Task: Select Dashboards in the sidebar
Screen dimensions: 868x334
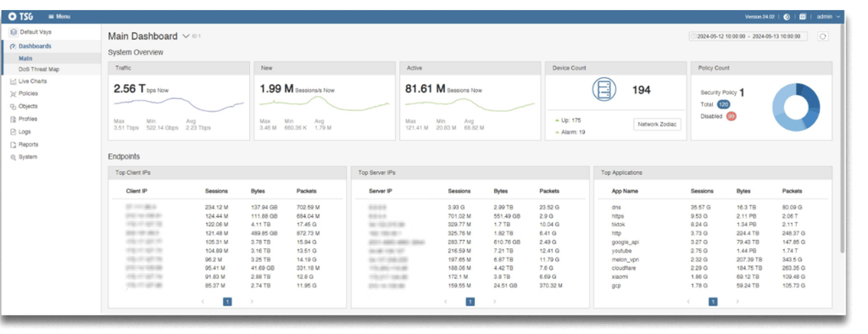Action: coord(51,47)
